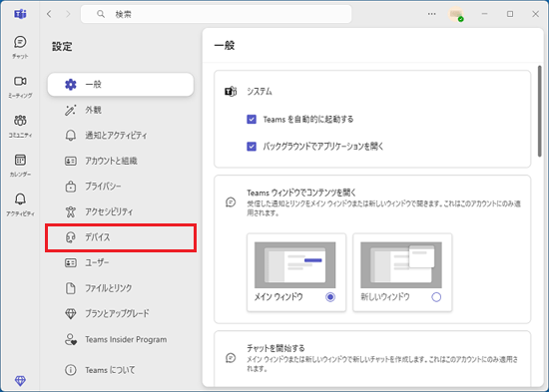Click the premium diamond icon at the bottom of the left rail
Viewport: 549px width, 392px height.
pos(20,380)
